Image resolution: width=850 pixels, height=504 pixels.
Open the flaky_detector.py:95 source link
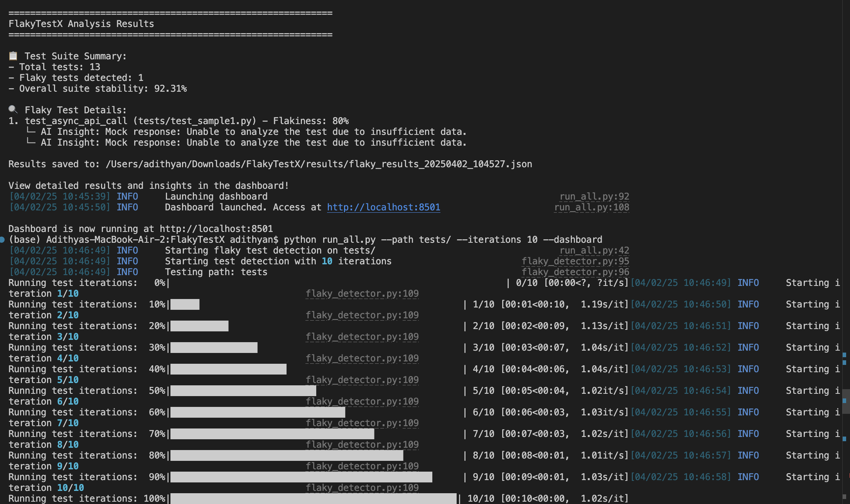click(x=575, y=261)
